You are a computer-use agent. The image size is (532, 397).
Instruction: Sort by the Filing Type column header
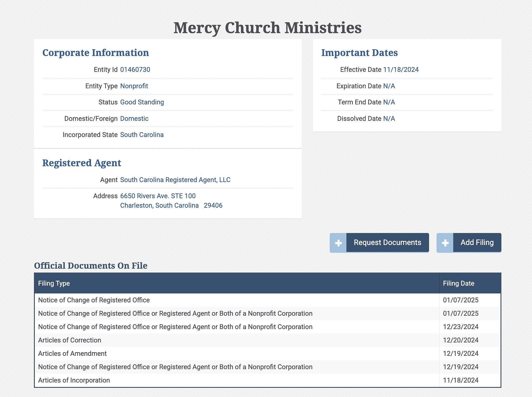tap(54, 283)
